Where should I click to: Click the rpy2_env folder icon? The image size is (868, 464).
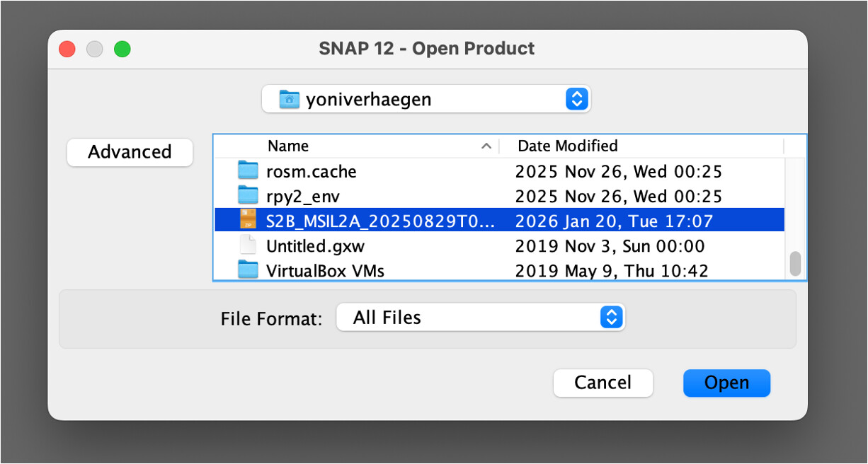(248, 196)
